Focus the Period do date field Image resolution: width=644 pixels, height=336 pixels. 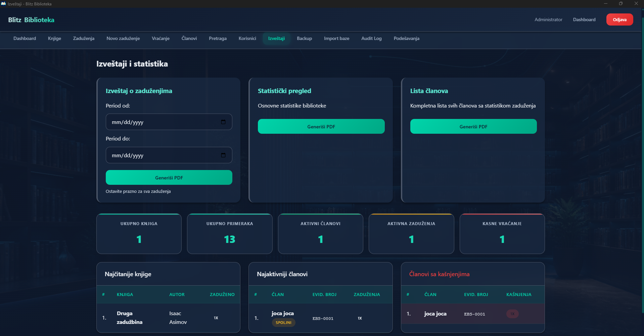point(169,155)
